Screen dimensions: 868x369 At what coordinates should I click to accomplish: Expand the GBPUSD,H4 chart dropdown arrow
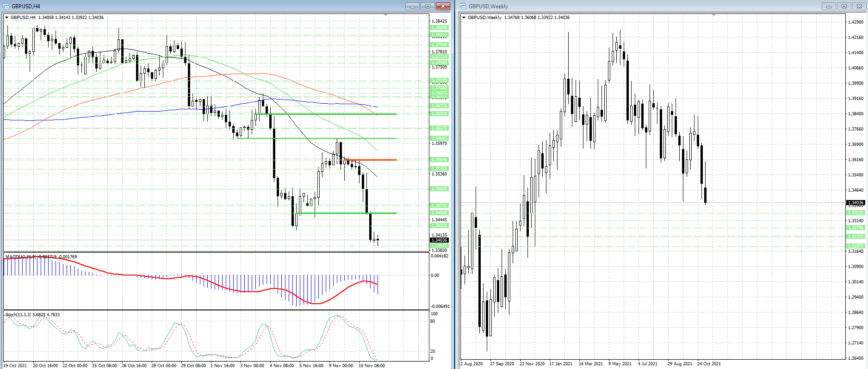click(x=7, y=18)
